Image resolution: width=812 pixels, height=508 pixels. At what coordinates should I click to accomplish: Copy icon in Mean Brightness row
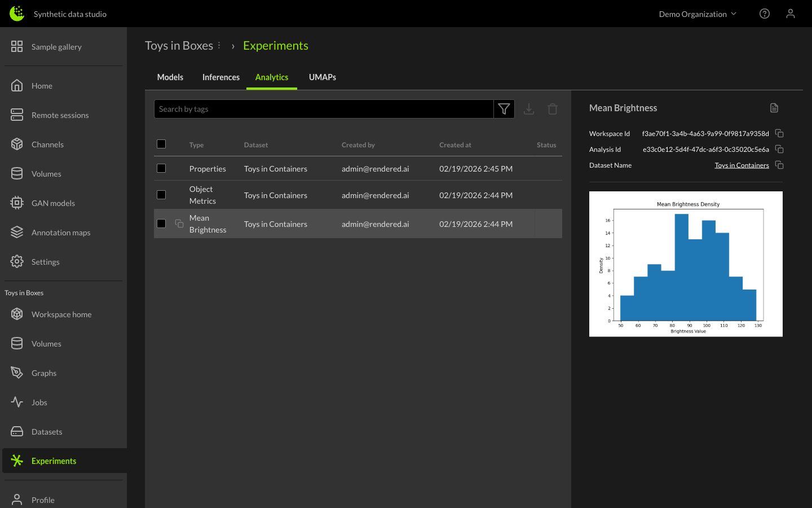pos(179,224)
